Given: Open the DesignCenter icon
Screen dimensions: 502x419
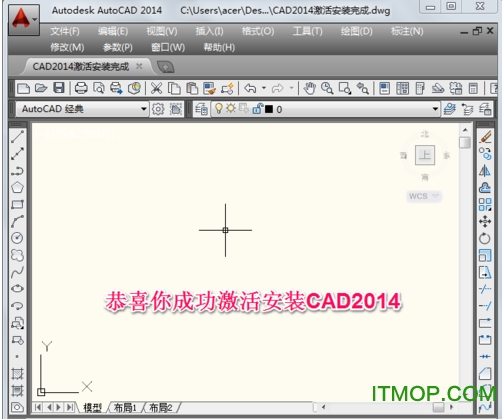Looking at the screenshot, I should coord(402,88).
